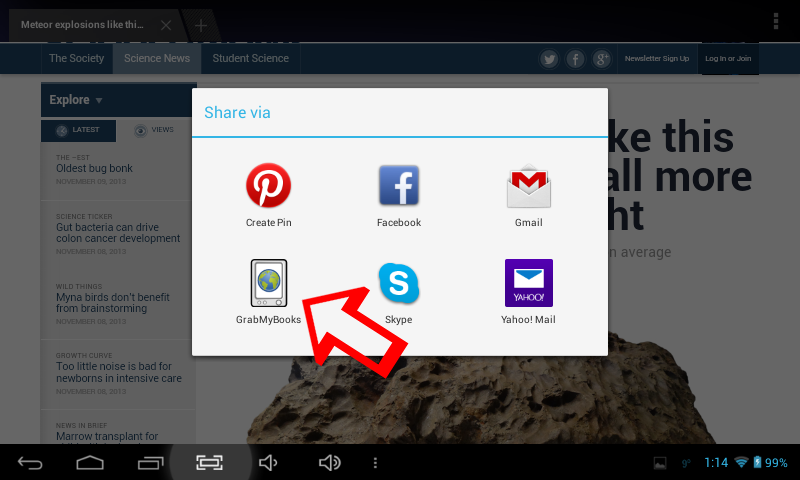Share the page through Gmail
The height and width of the screenshot is (480, 800).
pos(529,186)
